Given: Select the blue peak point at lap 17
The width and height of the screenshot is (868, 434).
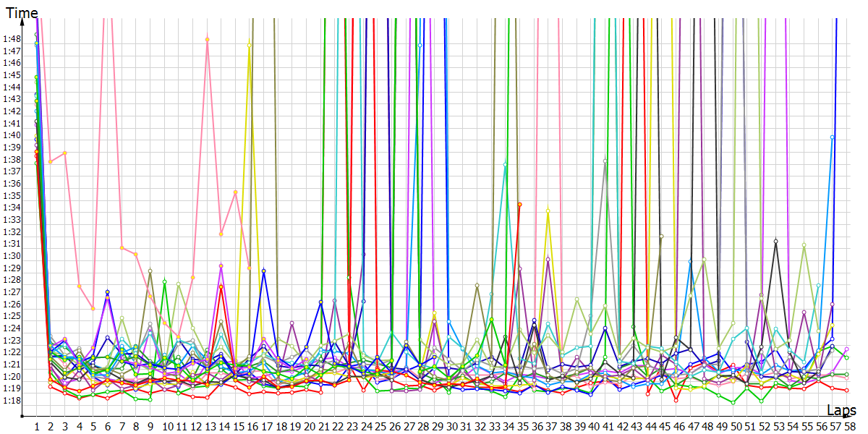Looking at the screenshot, I should pos(264,271).
